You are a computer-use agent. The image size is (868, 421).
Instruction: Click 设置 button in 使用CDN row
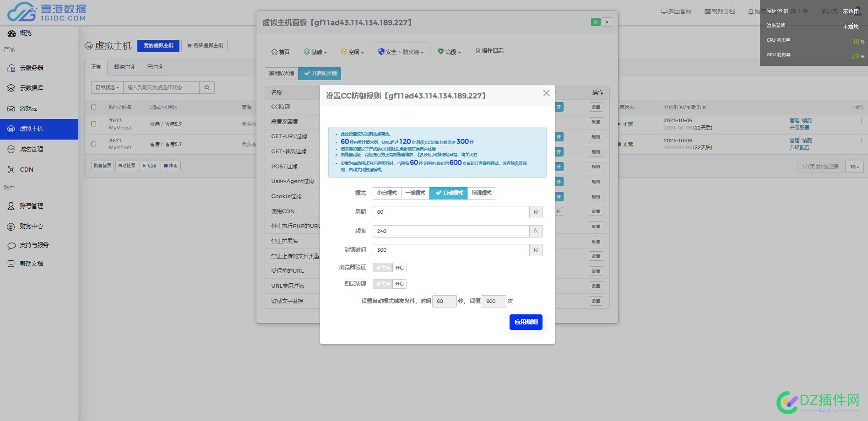pyautogui.click(x=596, y=212)
